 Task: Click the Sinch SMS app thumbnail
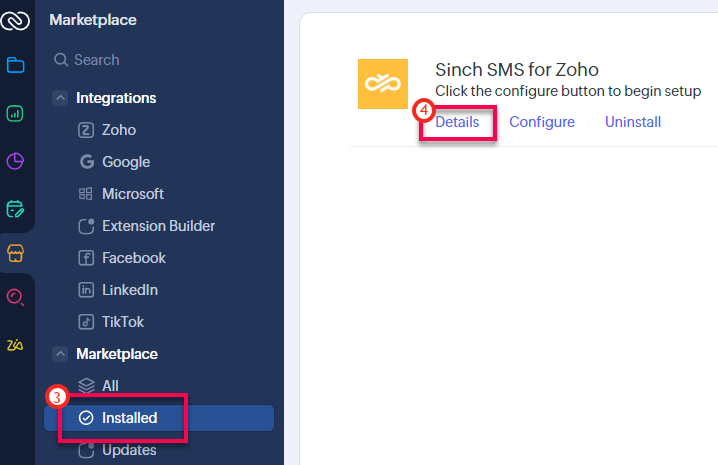383,84
